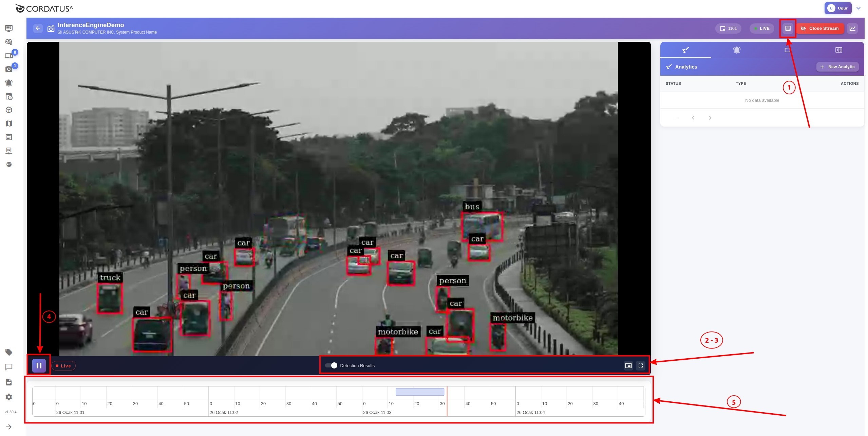
Task: Open the alarms bell tab in the right panel
Action: coord(736,50)
